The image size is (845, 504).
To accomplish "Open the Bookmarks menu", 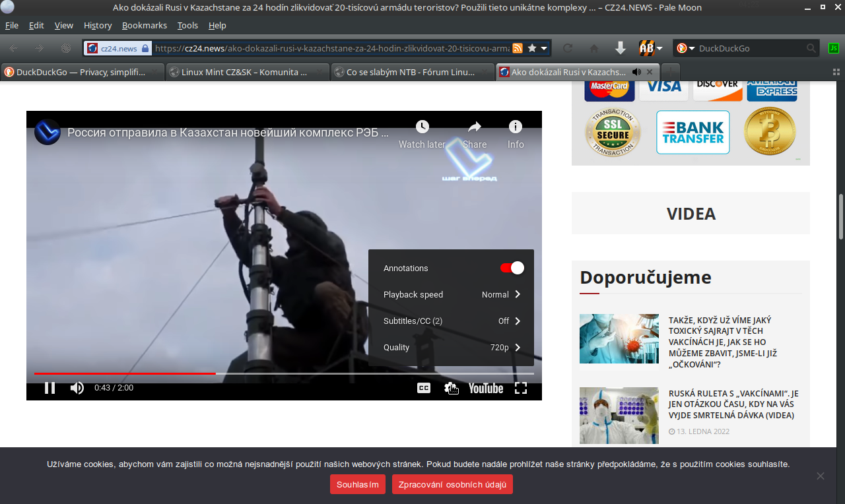I will (x=144, y=25).
